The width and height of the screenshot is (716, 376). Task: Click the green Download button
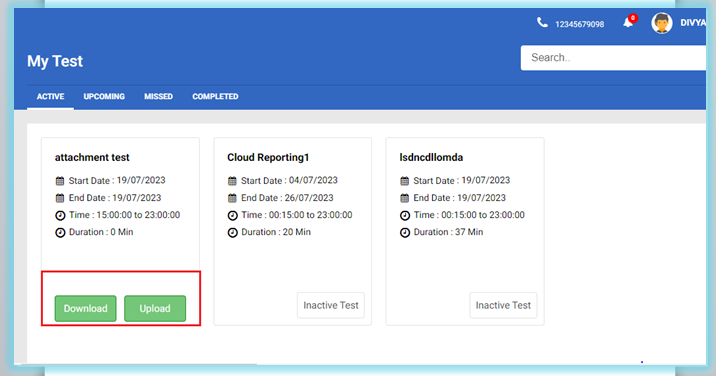[x=85, y=308]
